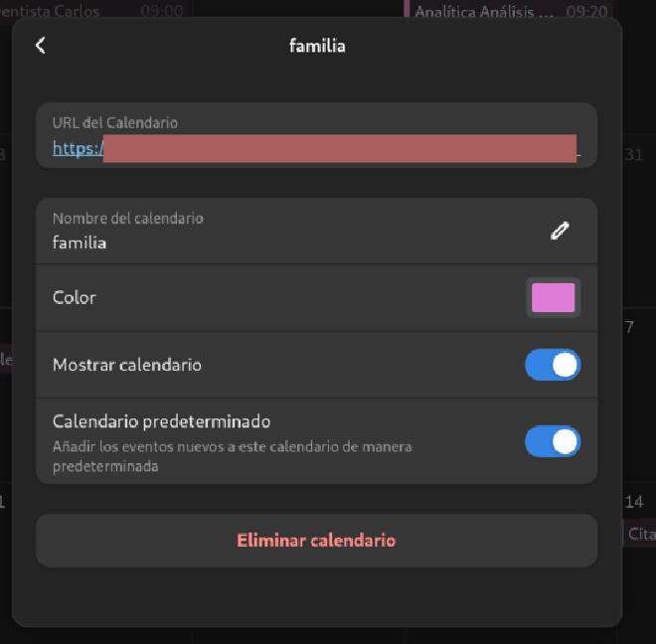This screenshot has height=644, width=656.
Task: Click the predeterminado description subtitle text
Action: point(233,456)
